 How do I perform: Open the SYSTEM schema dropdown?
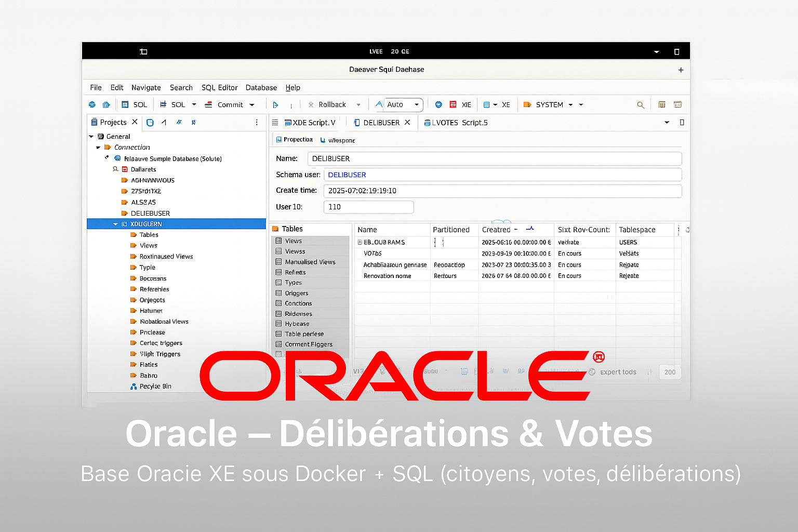pyautogui.click(x=570, y=105)
